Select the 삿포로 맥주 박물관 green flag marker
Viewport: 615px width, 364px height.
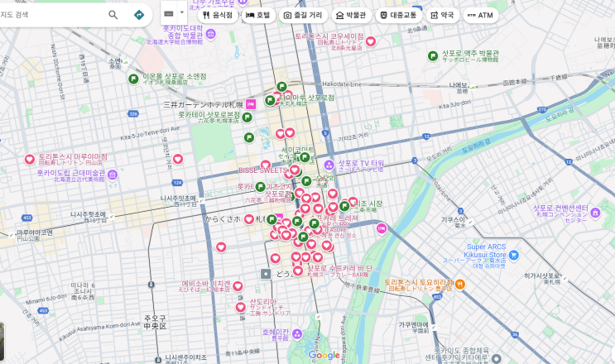point(433,56)
